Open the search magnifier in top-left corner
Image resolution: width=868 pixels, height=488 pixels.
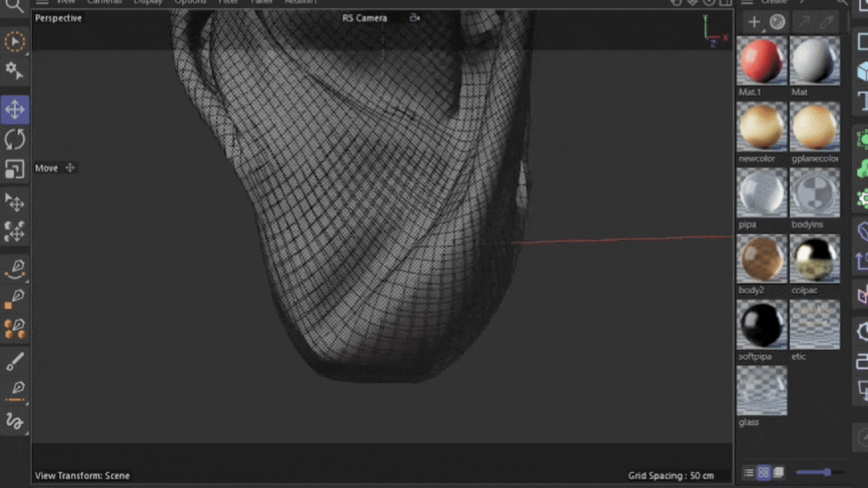point(14,5)
